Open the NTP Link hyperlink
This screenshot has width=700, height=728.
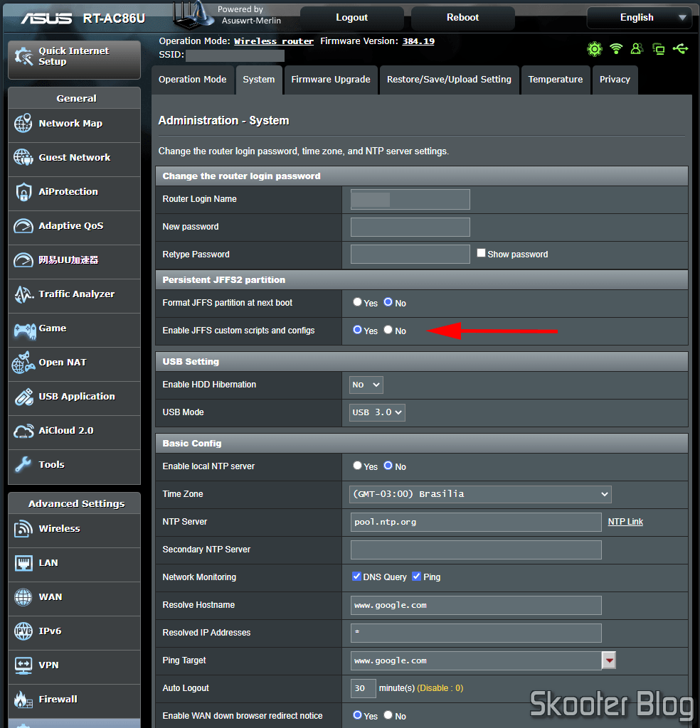pos(625,522)
